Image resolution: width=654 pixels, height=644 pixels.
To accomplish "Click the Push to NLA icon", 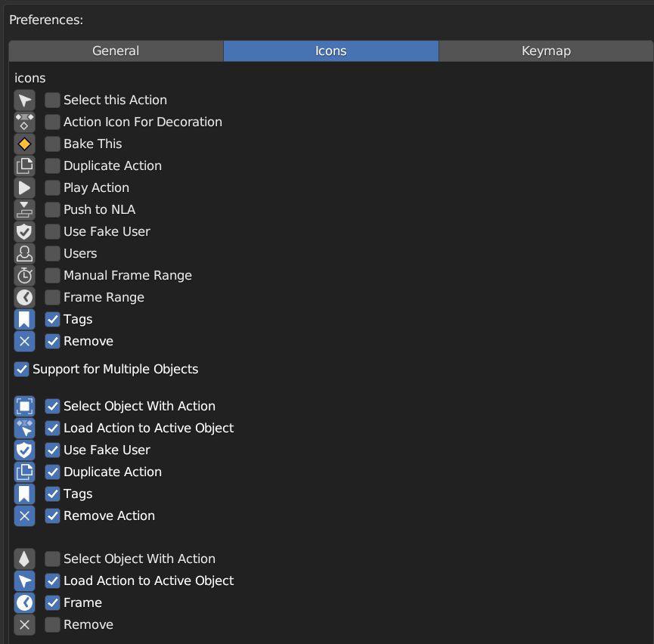I will (x=25, y=210).
